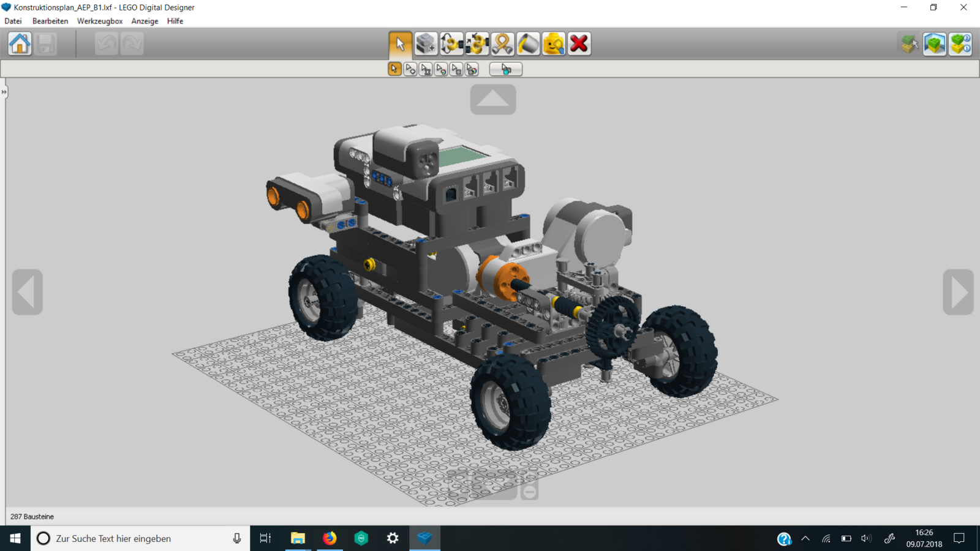This screenshot has height=551, width=980.
Task: Choose the Hinge Align tool
Action: pyautogui.click(x=477, y=44)
